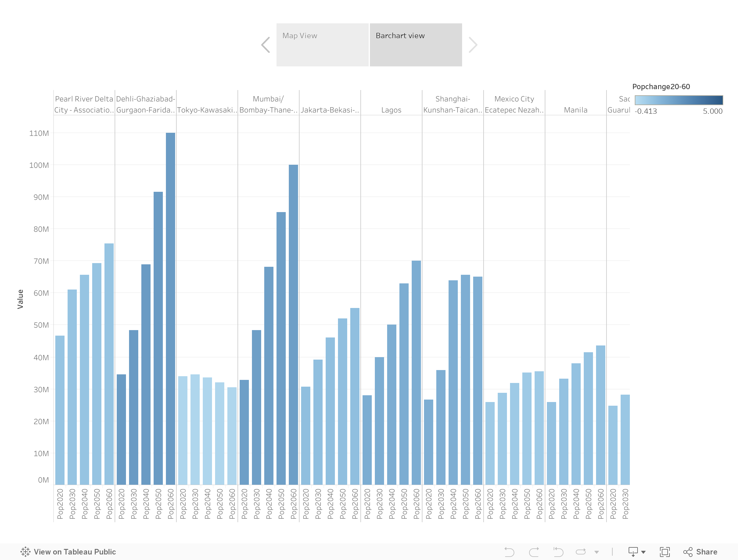
Task: Click the Value axis title
Action: (20, 299)
